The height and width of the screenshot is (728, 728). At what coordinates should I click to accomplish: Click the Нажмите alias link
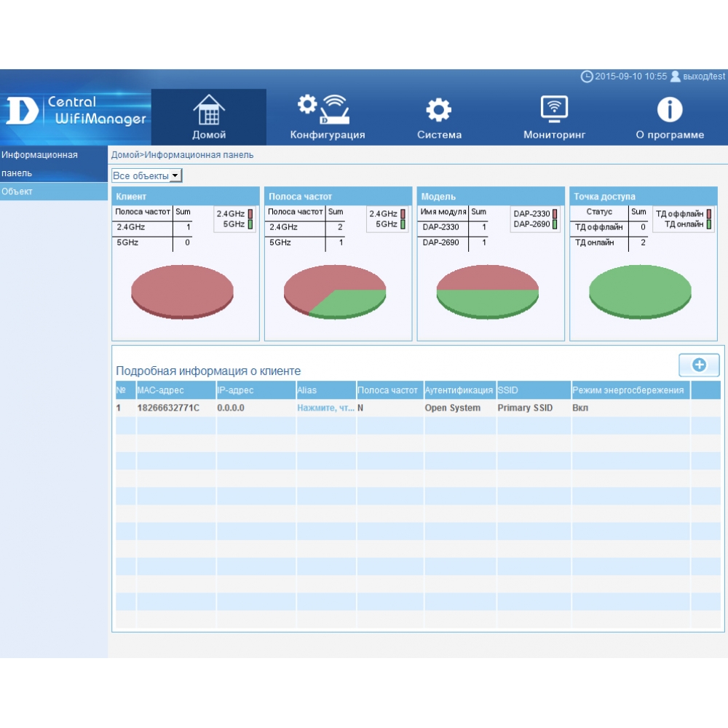(325, 408)
